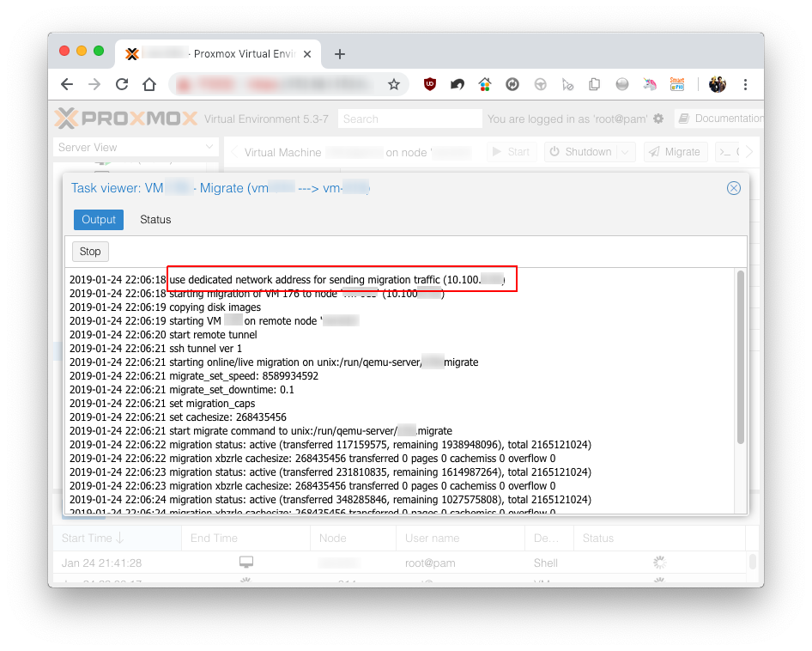Open the unicorn extension icon

[650, 84]
